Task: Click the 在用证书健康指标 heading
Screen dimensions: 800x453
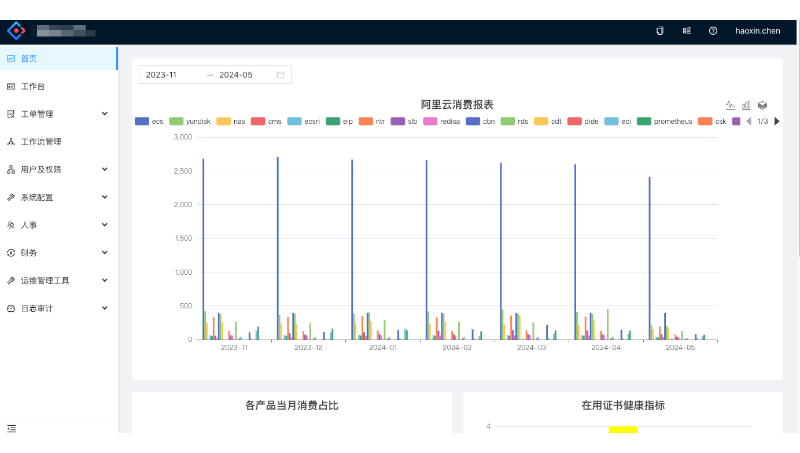Action: [623, 406]
